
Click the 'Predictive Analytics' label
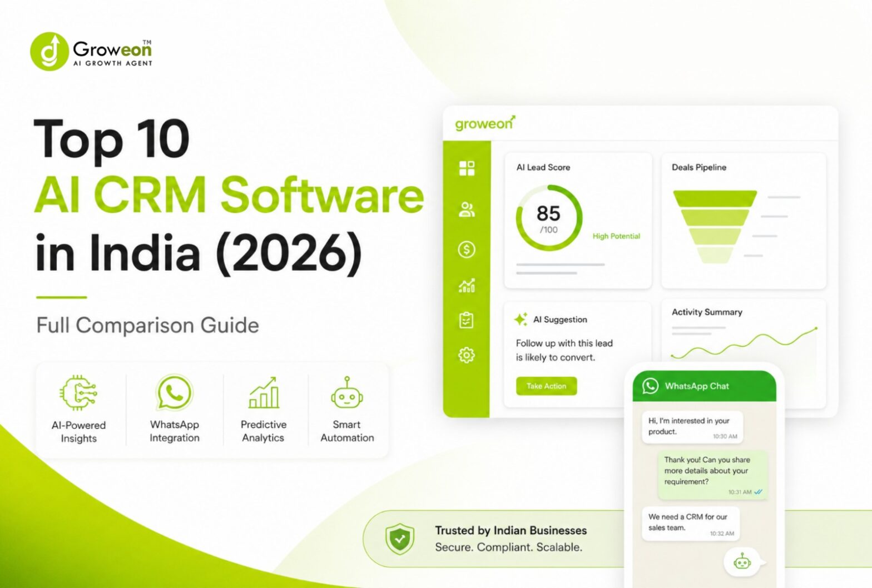coord(264,431)
